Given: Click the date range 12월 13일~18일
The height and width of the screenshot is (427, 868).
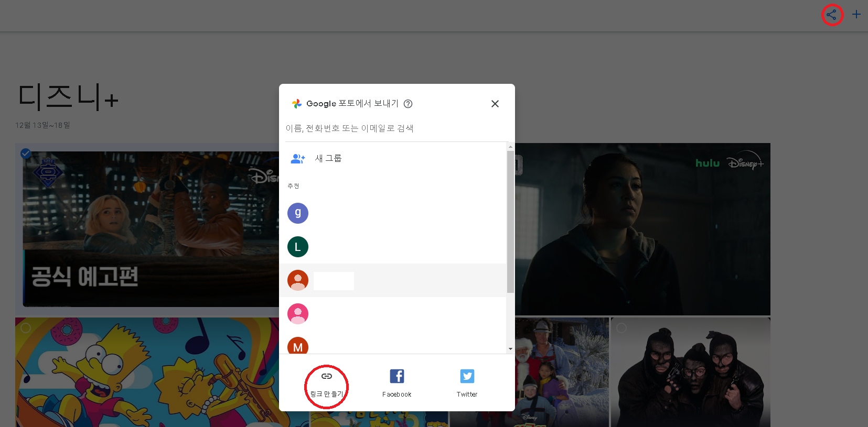Looking at the screenshot, I should click(42, 125).
